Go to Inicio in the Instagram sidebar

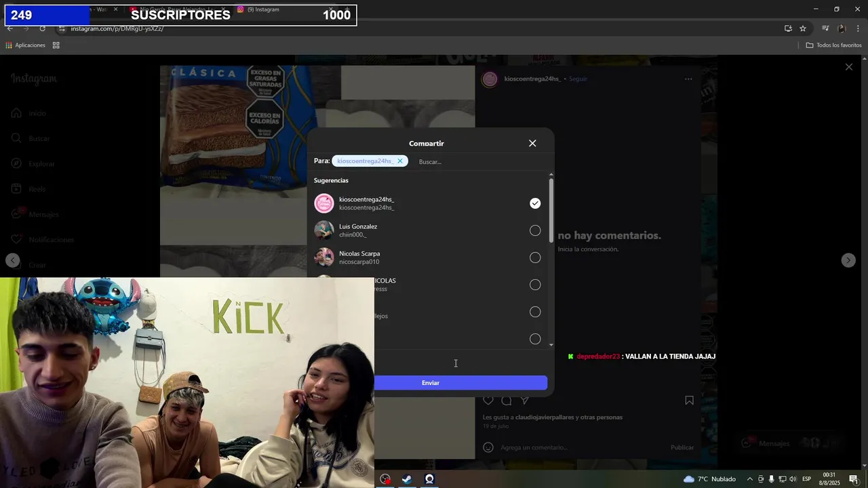(28, 113)
